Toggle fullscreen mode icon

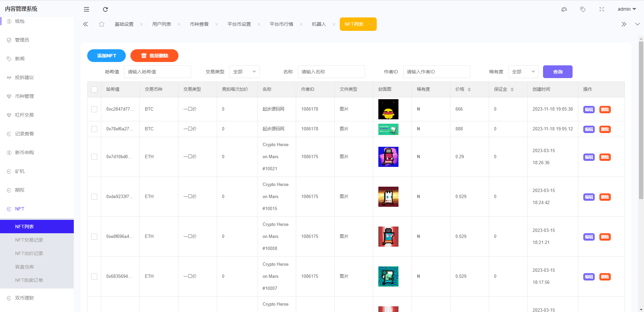tap(602, 9)
